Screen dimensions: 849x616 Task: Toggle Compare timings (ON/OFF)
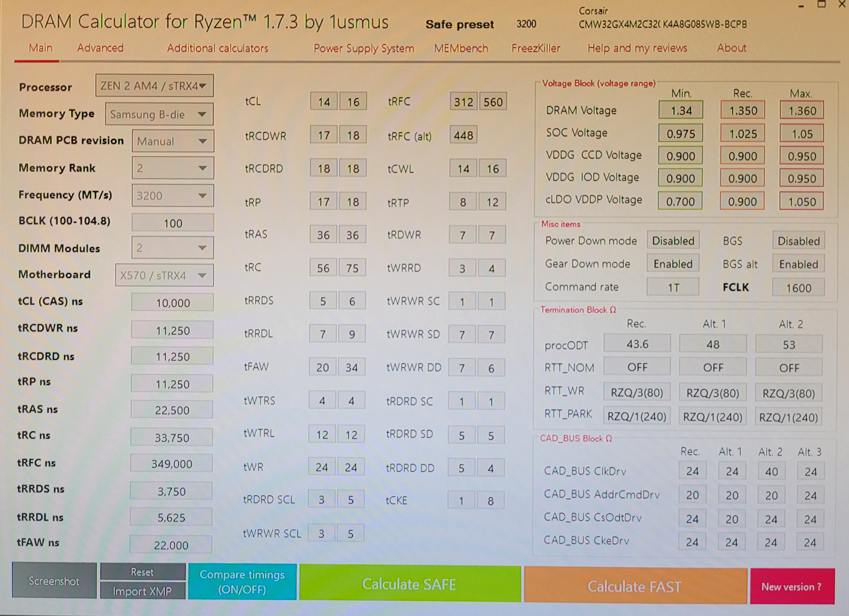click(x=242, y=582)
